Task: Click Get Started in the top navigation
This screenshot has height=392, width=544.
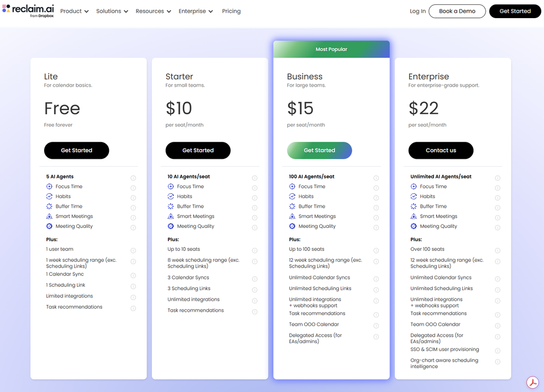Action: pyautogui.click(x=515, y=11)
